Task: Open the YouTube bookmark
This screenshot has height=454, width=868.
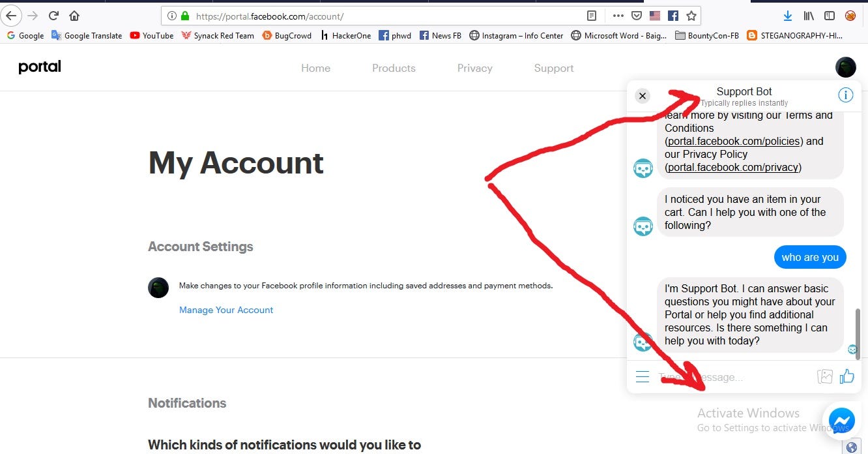Action: click(152, 35)
